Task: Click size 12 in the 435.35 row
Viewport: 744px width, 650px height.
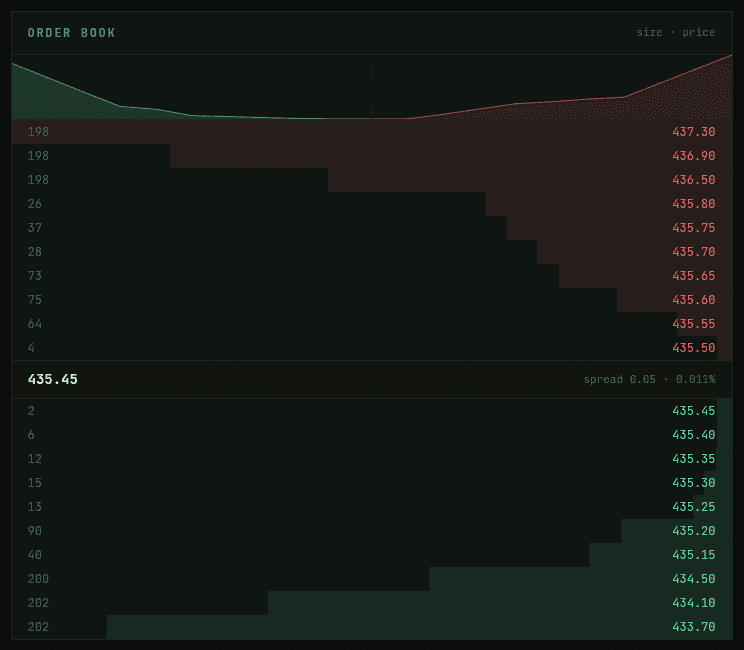Action: [x=35, y=459]
